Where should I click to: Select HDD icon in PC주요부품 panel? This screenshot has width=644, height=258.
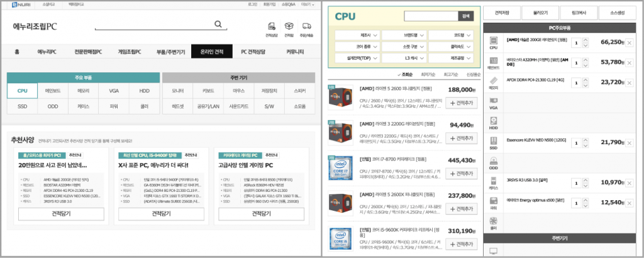(493, 121)
